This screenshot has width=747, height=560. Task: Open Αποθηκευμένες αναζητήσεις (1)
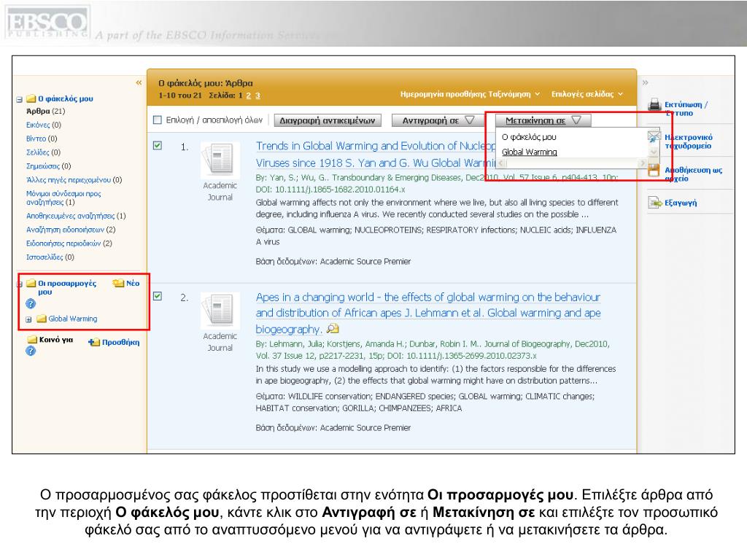pyautogui.click(x=76, y=216)
